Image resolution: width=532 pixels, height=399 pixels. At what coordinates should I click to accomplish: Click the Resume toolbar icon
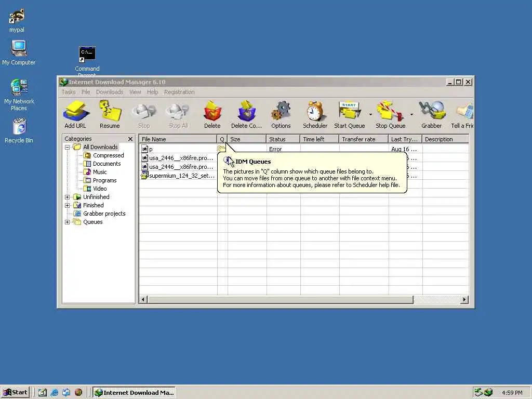(x=110, y=115)
